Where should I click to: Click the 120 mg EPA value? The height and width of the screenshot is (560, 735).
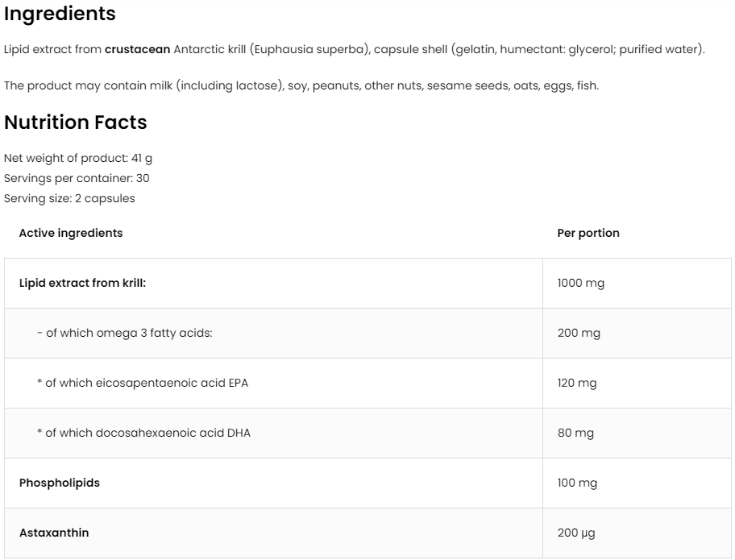(577, 384)
